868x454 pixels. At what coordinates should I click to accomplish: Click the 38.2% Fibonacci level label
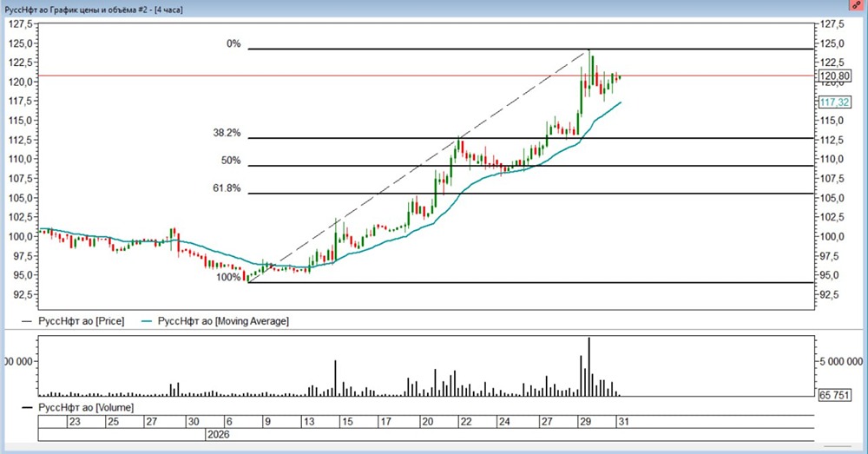click(x=227, y=133)
